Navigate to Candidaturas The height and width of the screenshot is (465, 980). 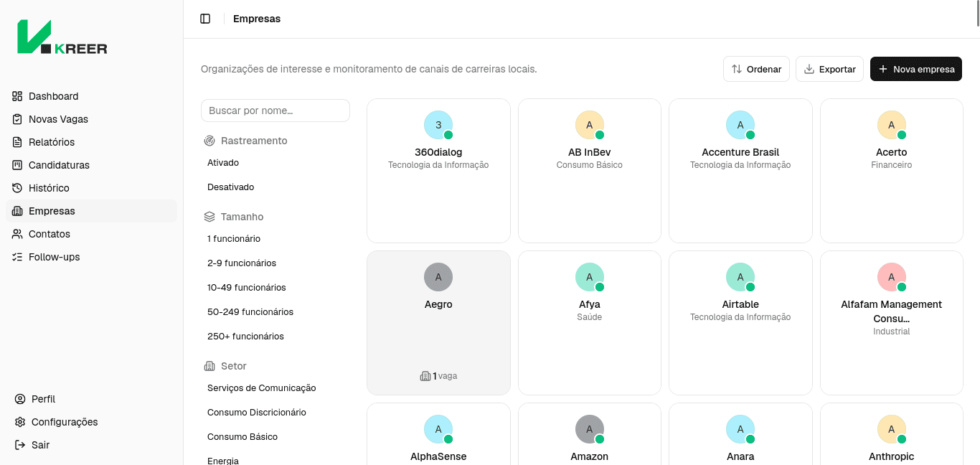(x=91, y=165)
